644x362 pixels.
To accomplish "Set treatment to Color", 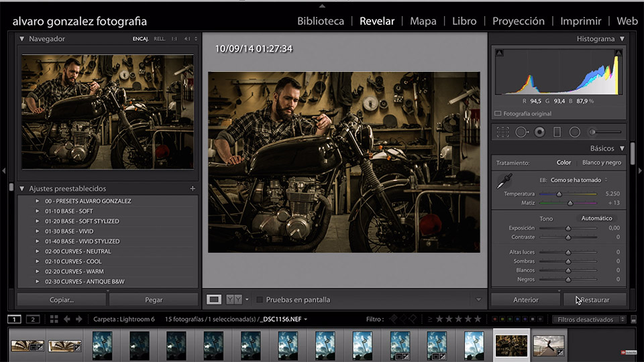I will (x=563, y=162).
